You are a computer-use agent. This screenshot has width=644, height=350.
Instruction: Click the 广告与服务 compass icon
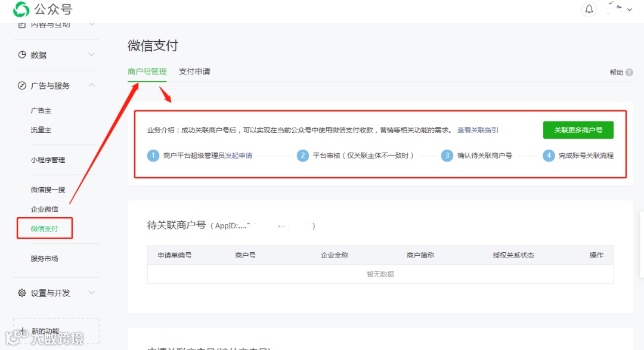click(x=22, y=85)
